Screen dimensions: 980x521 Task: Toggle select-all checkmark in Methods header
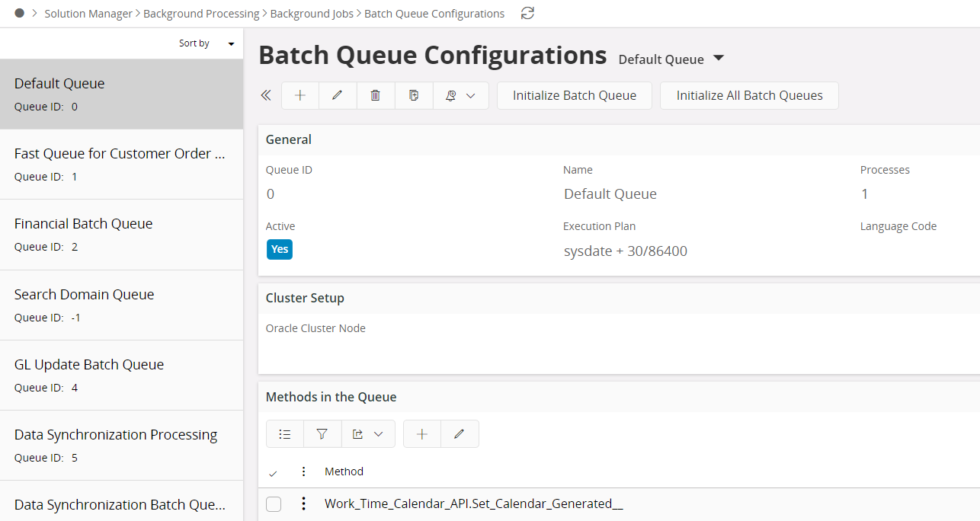click(274, 473)
